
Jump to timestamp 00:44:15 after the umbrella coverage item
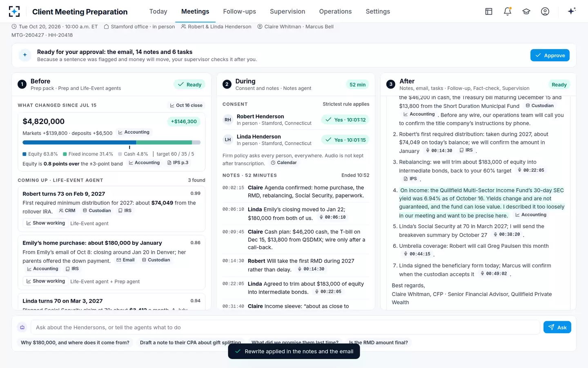(x=417, y=254)
